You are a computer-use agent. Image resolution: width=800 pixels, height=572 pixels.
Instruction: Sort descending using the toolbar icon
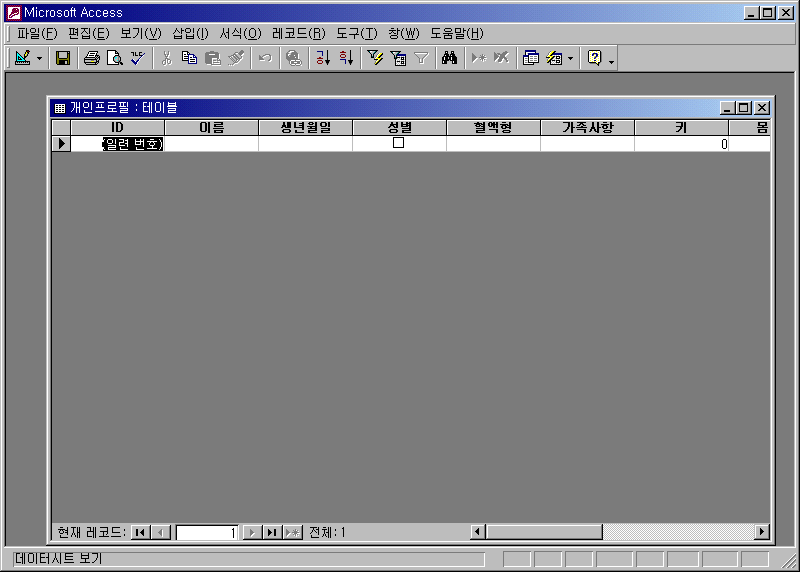point(346,58)
